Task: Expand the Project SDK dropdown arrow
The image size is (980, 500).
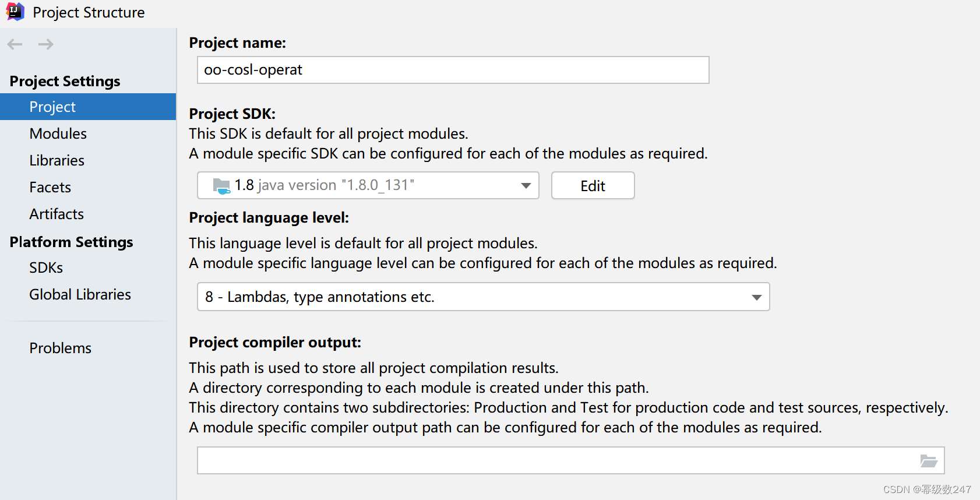Action: tap(526, 186)
